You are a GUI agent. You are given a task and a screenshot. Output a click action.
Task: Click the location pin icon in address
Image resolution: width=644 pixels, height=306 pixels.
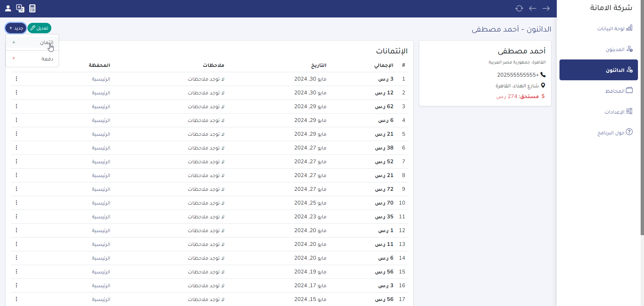click(543, 86)
